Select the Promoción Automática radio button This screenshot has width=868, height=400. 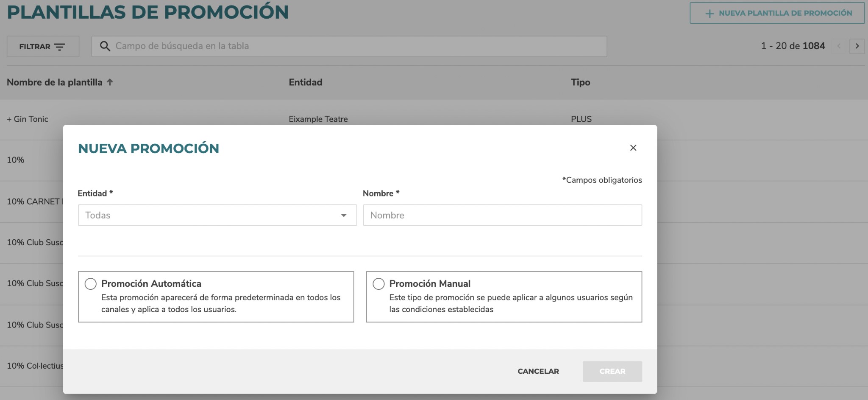tap(90, 284)
